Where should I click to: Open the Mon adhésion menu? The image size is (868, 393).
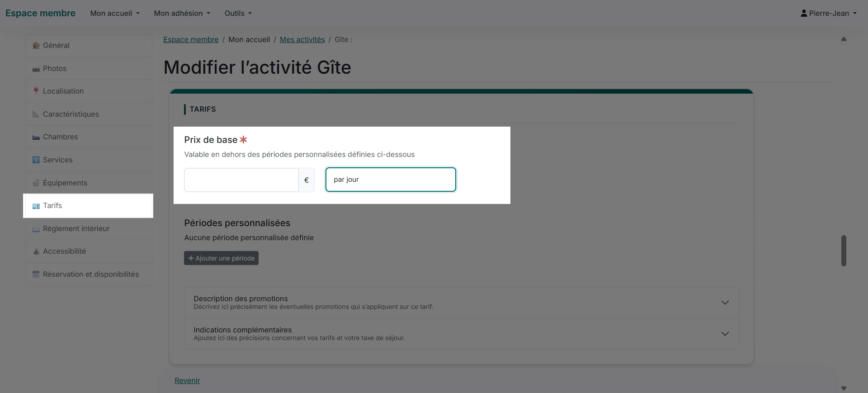point(182,14)
